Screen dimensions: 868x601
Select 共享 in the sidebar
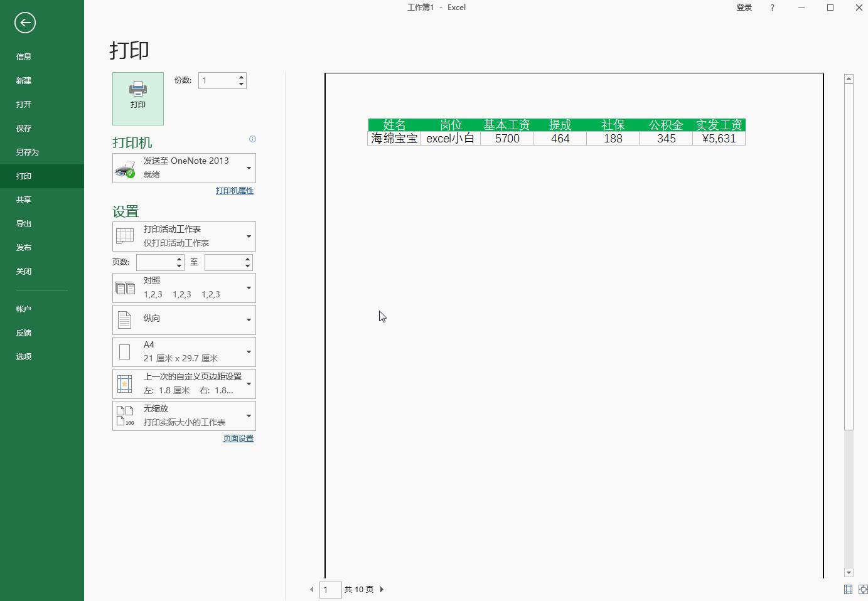click(x=42, y=200)
